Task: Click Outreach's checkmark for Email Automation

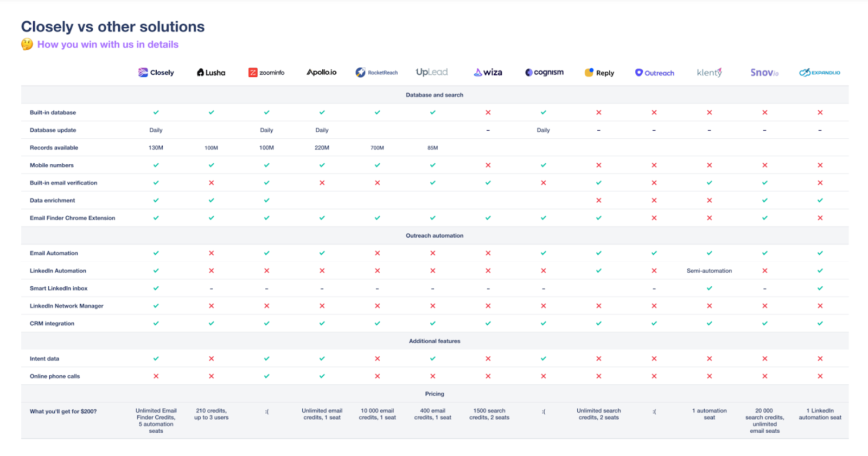Action: pyautogui.click(x=654, y=253)
